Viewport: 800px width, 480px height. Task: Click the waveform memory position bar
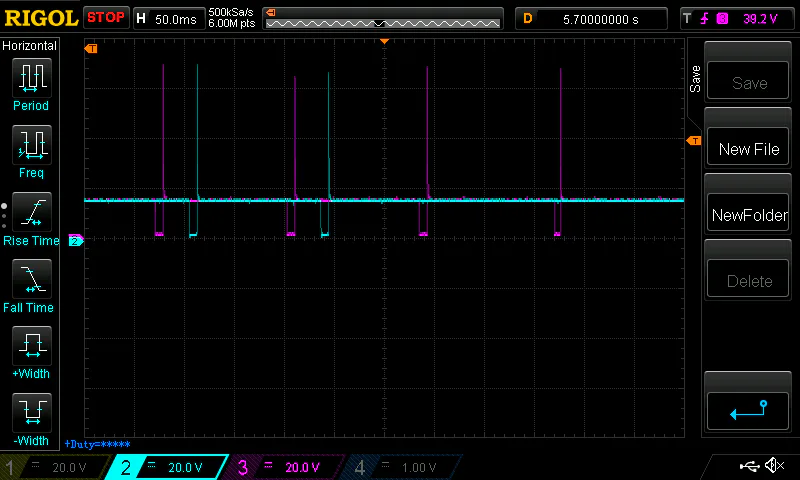click(382, 18)
